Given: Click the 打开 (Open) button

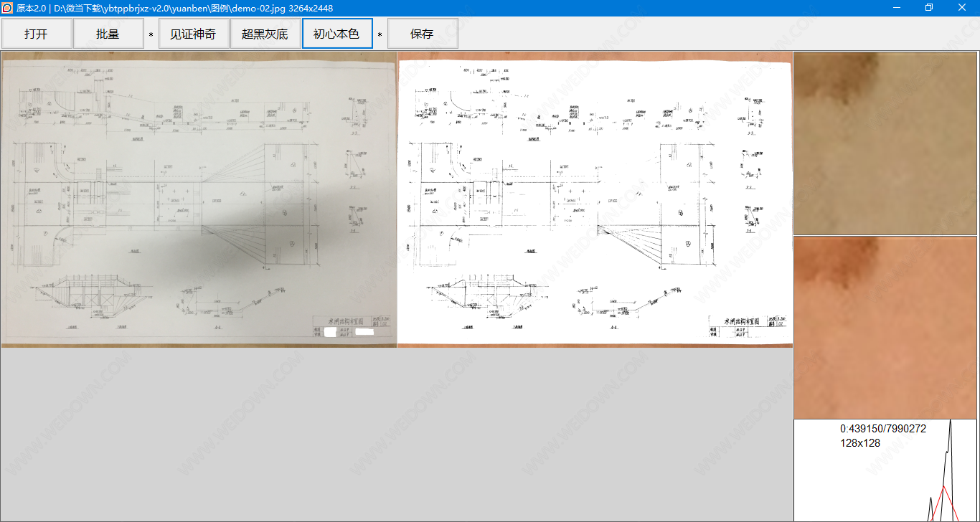Looking at the screenshot, I should (x=37, y=34).
